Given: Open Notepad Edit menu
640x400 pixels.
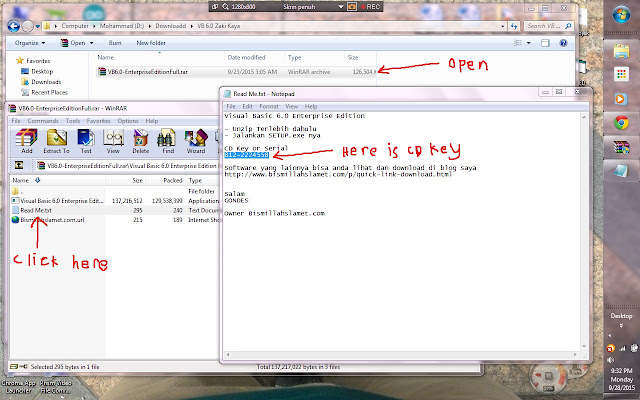Looking at the screenshot, I should coord(247,107).
